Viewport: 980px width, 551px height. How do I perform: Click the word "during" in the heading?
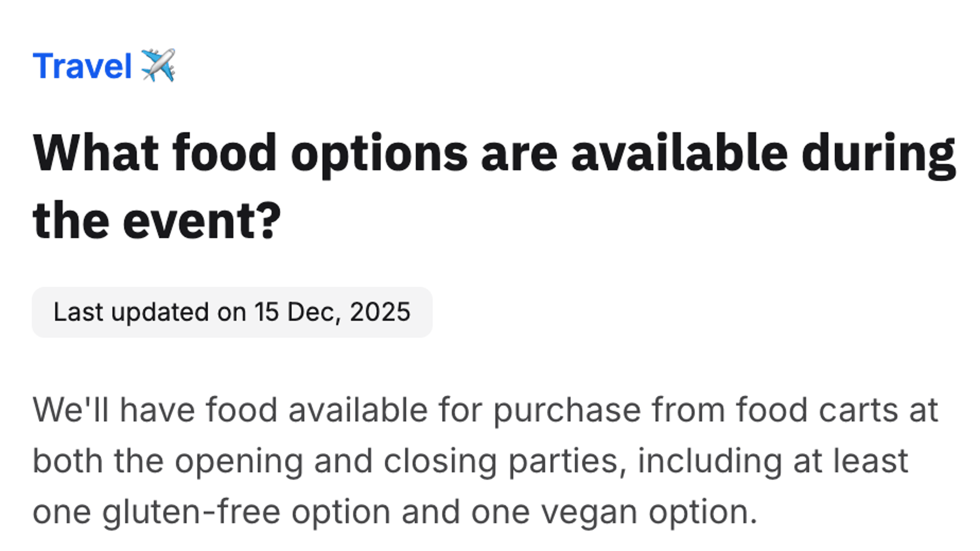pos(878,153)
